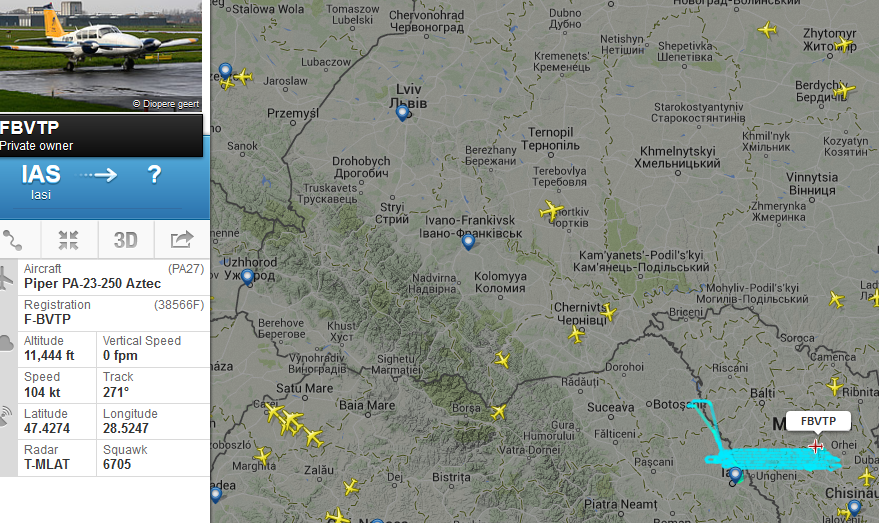This screenshot has height=523, width=879.
Task: Click the center-on-aircraft arrows icon
Action: (68, 240)
